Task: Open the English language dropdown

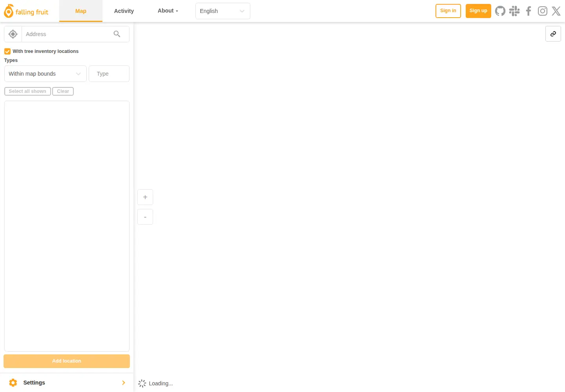Action: click(x=223, y=11)
